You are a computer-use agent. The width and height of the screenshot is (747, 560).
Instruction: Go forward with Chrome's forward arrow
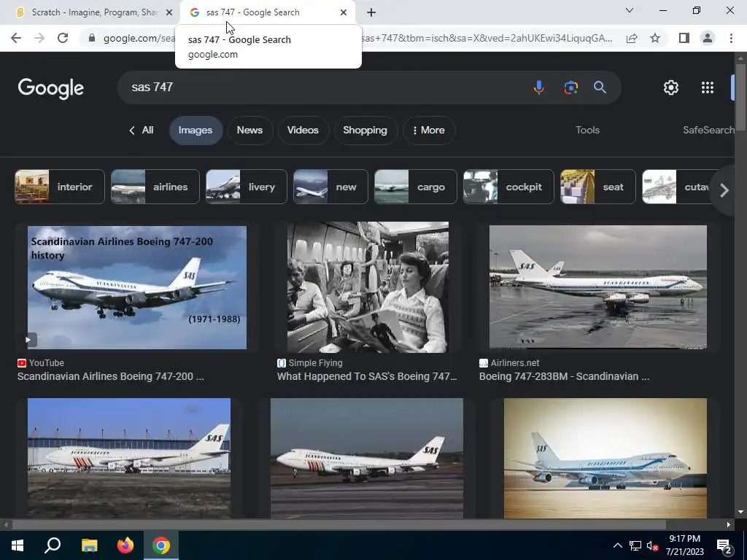(39, 38)
